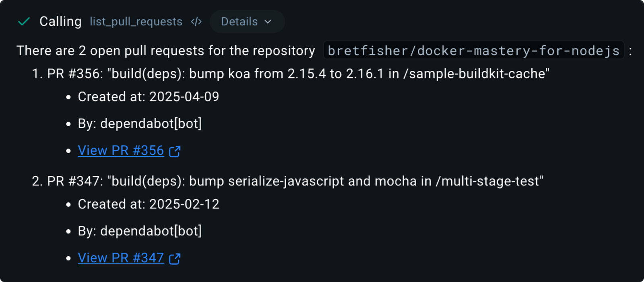Click the chevron arrow in the Details button
Screen dimensions: 644x282
point(268,22)
